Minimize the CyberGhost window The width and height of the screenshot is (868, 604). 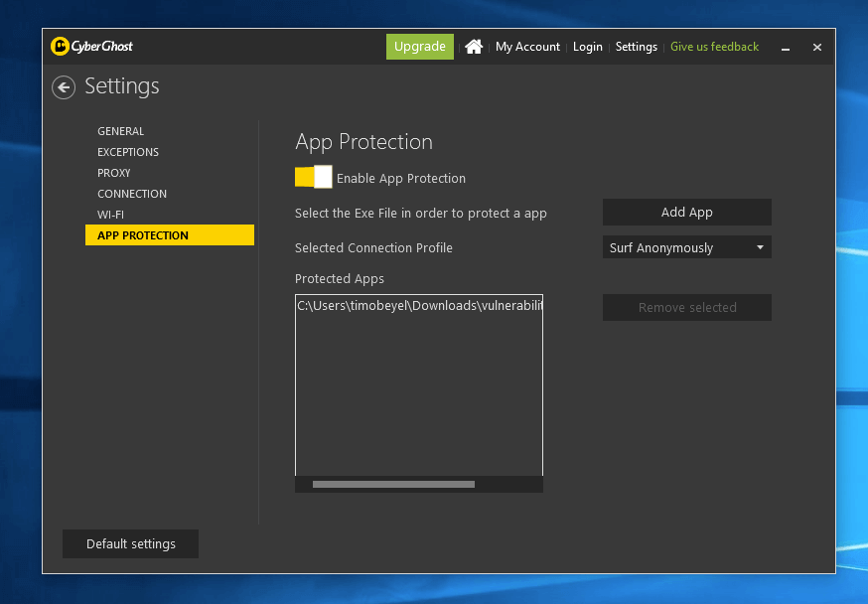tap(785, 48)
